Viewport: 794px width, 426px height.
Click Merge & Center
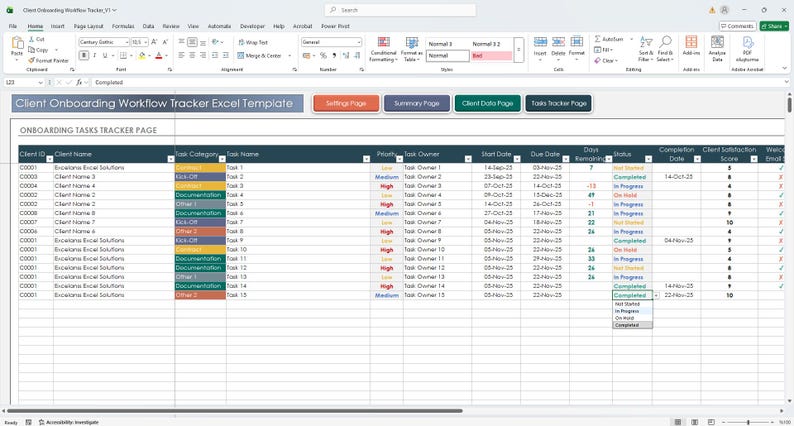(x=259, y=56)
